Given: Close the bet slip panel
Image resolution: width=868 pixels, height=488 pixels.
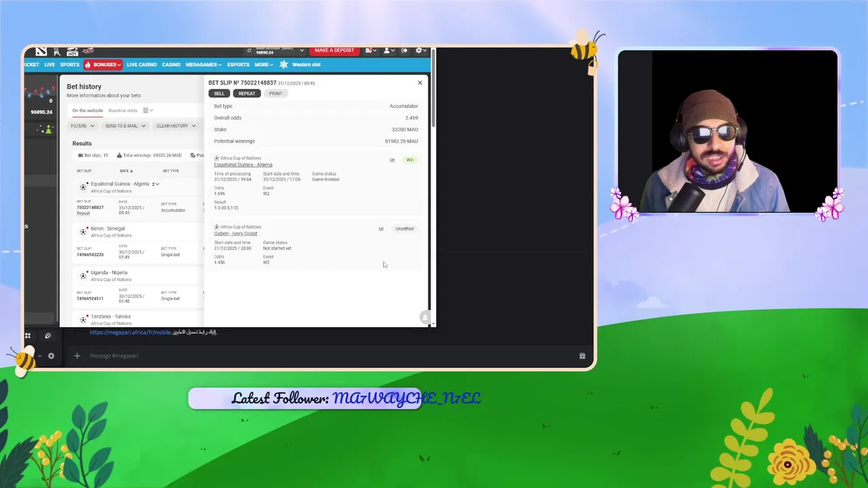Looking at the screenshot, I should [420, 83].
